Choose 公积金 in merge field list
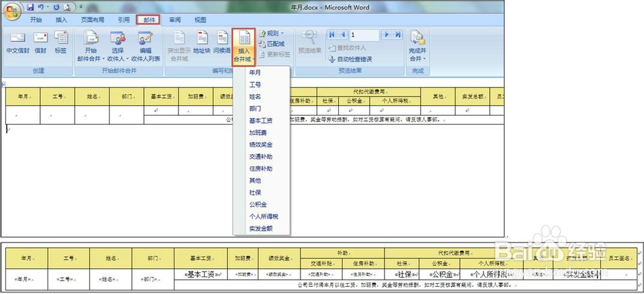 (x=258, y=205)
